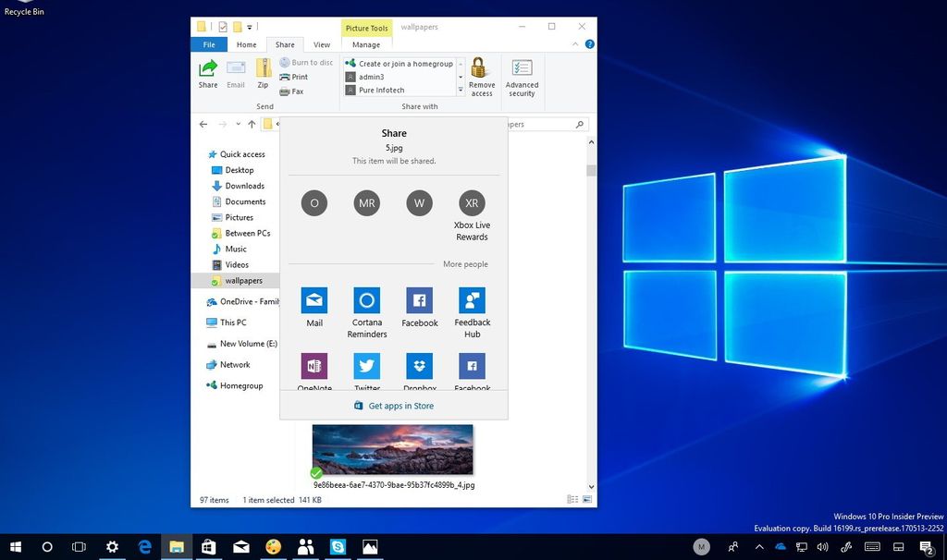Share via Twitter
This screenshot has width=947, height=560.
[x=366, y=370]
